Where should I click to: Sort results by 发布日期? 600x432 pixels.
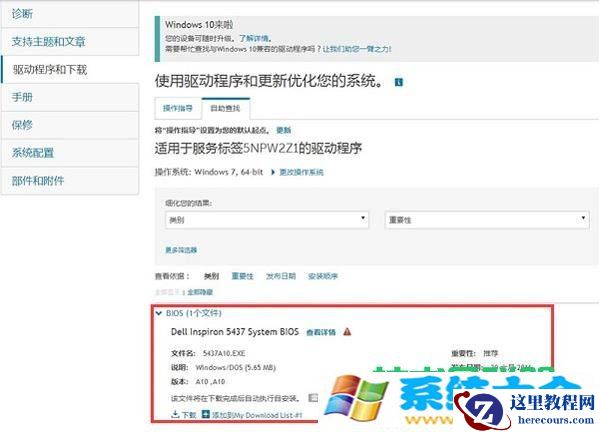pos(281,276)
